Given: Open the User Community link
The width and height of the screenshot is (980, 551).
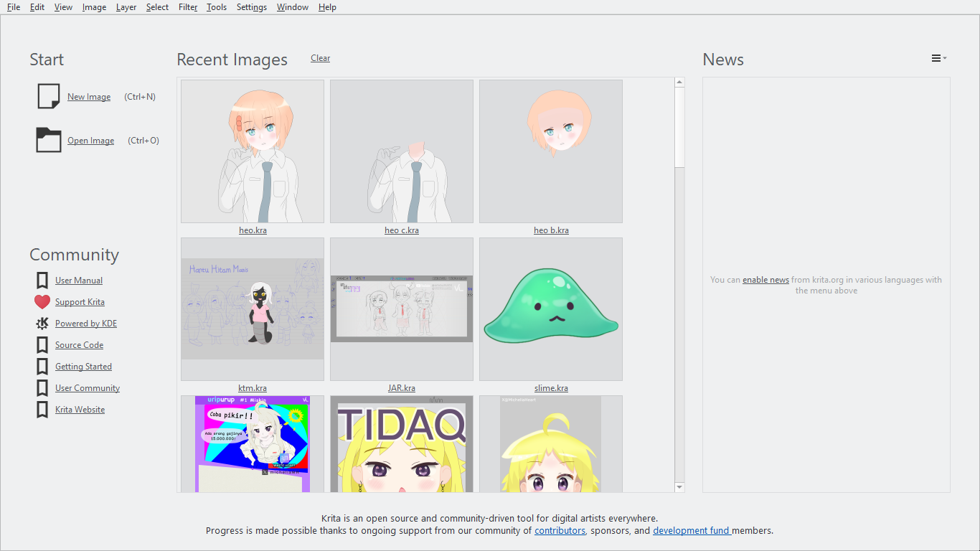Looking at the screenshot, I should click(x=88, y=388).
